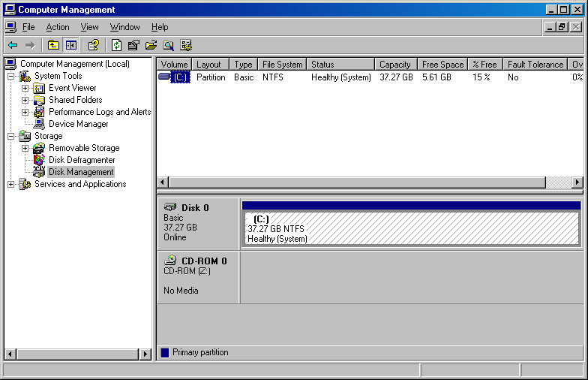Click the last toolbar icon with gear
The width and height of the screenshot is (588, 380).
(185, 45)
